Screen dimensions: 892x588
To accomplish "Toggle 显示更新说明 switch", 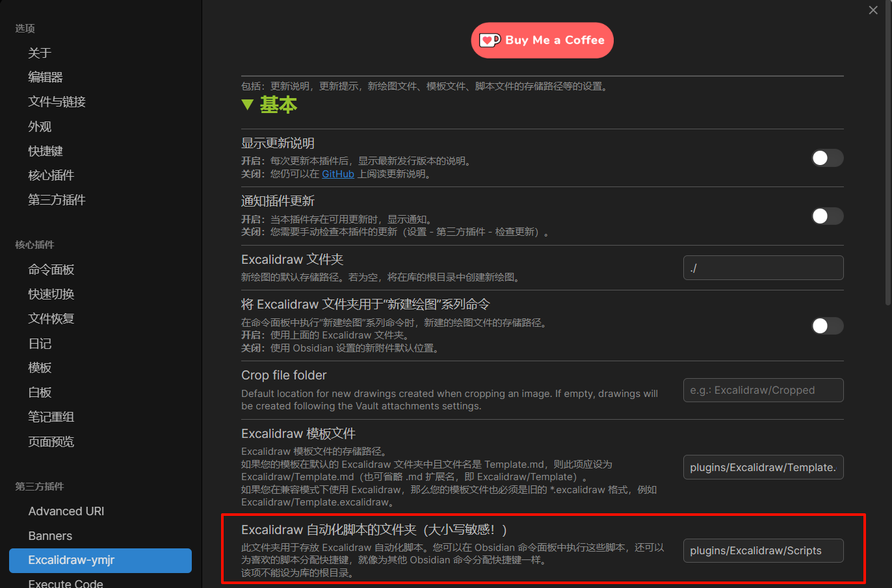I will 828,158.
